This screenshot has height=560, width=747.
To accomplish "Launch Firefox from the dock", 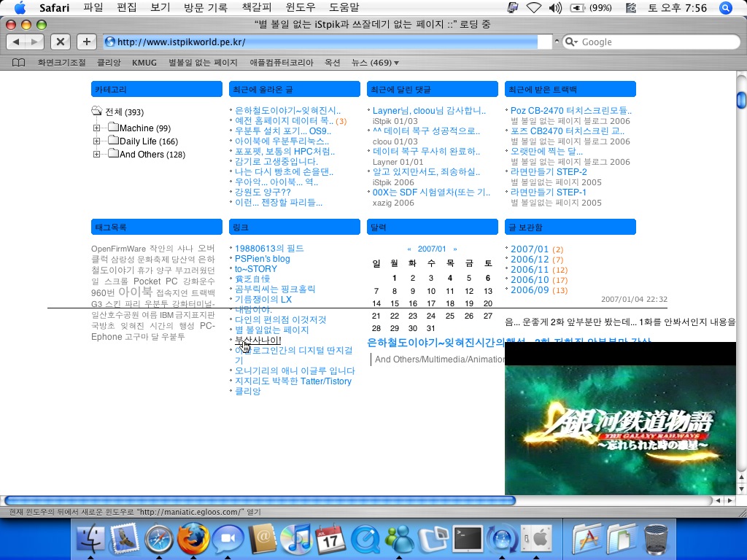I will 193,540.
